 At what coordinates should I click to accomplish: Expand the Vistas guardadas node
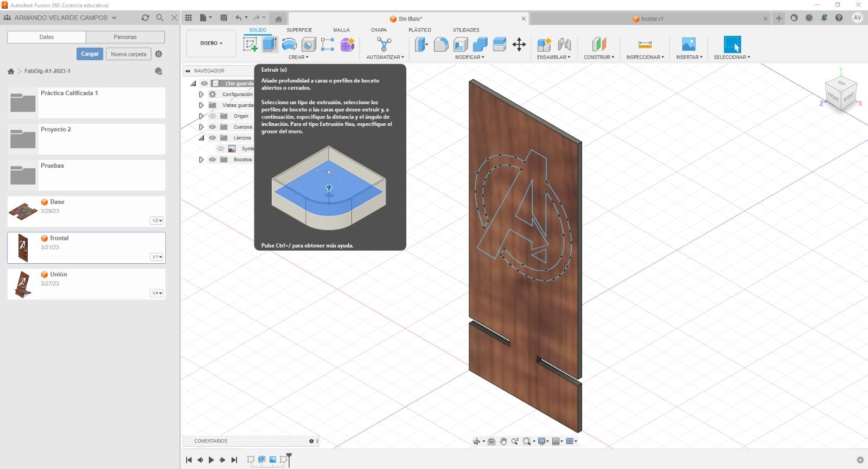point(201,105)
